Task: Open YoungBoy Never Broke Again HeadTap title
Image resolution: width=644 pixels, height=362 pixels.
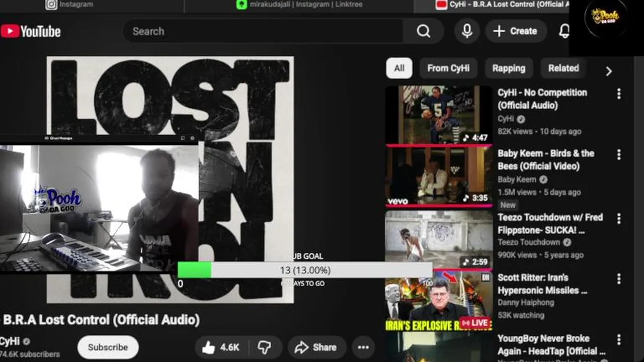Action: tap(551, 344)
